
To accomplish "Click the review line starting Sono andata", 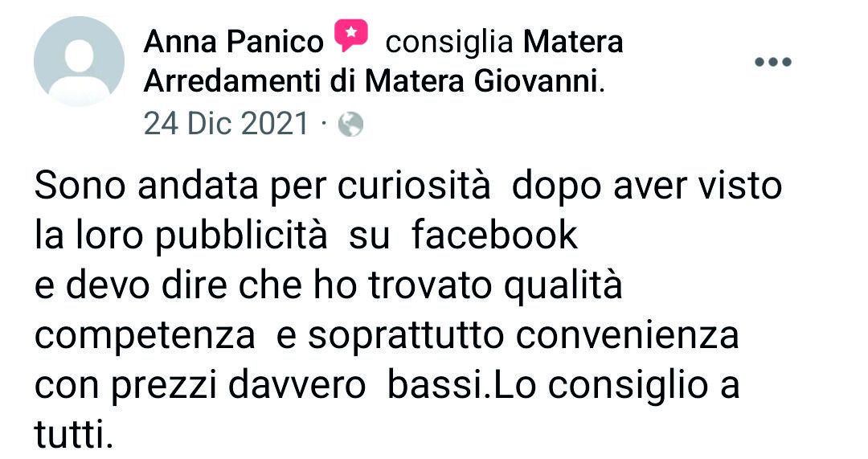I will point(408,186).
